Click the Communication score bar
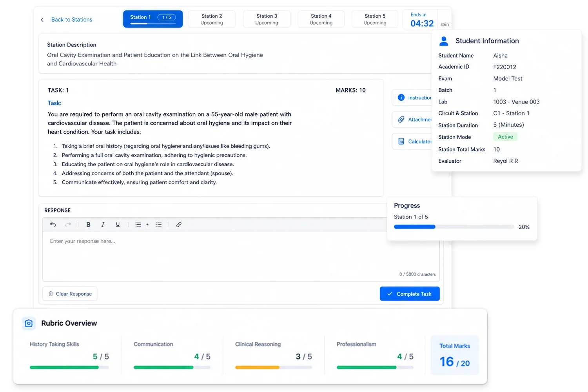Image resolution: width=588 pixels, height=392 pixels. pos(172,367)
